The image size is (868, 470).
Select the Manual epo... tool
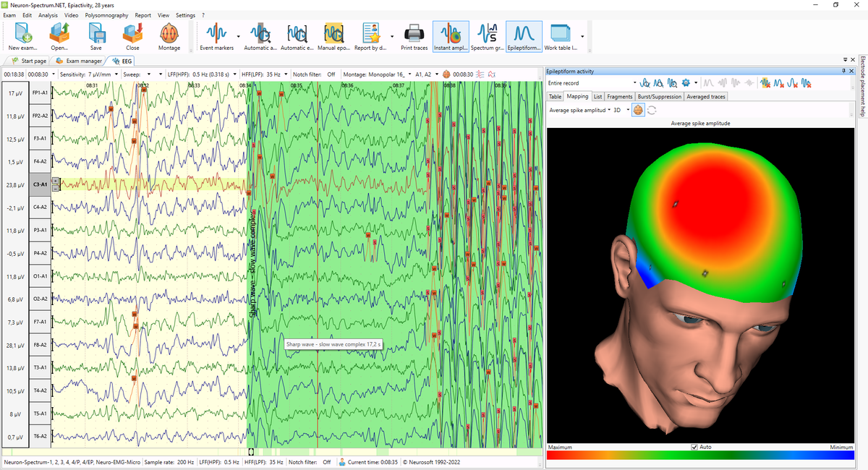pos(333,37)
